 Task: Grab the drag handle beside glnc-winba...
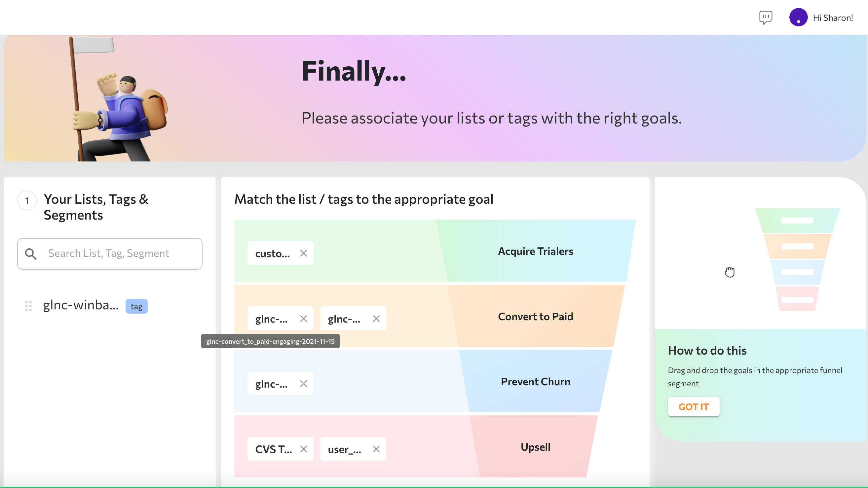point(28,306)
